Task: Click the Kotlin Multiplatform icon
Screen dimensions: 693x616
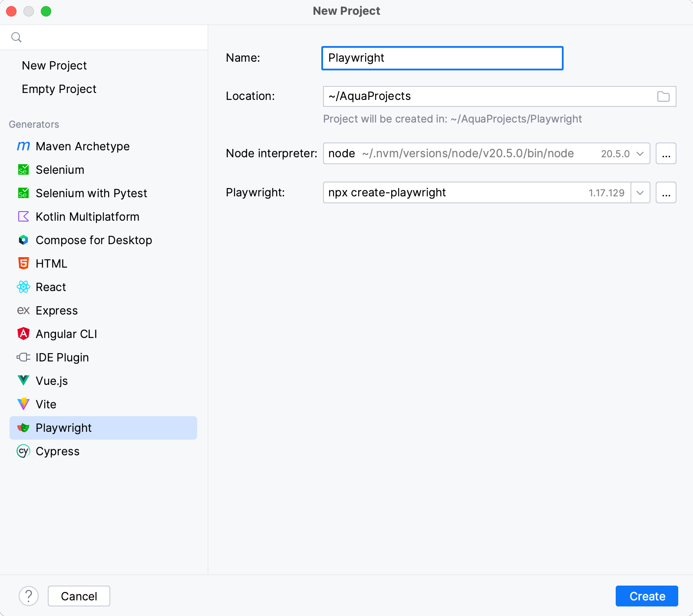Action: [x=23, y=217]
